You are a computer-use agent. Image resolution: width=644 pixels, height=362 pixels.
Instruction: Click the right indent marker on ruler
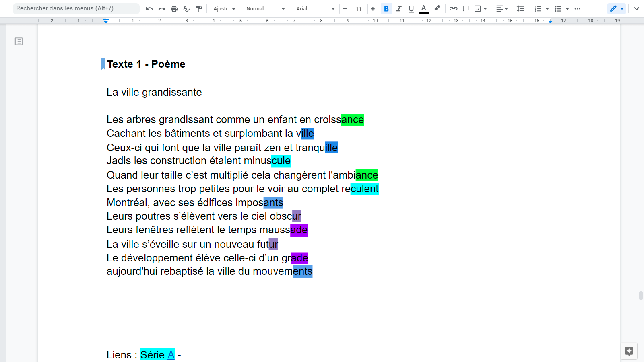pyautogui.click(x=550, y=21)
